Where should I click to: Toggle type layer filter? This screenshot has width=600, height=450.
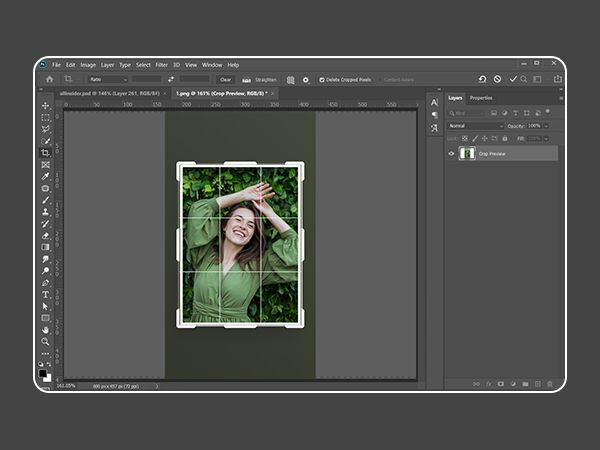[515, 113]
